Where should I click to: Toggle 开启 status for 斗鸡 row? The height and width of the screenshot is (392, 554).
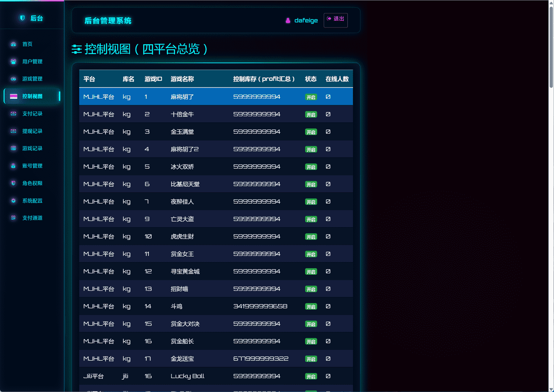coord(311,307)
